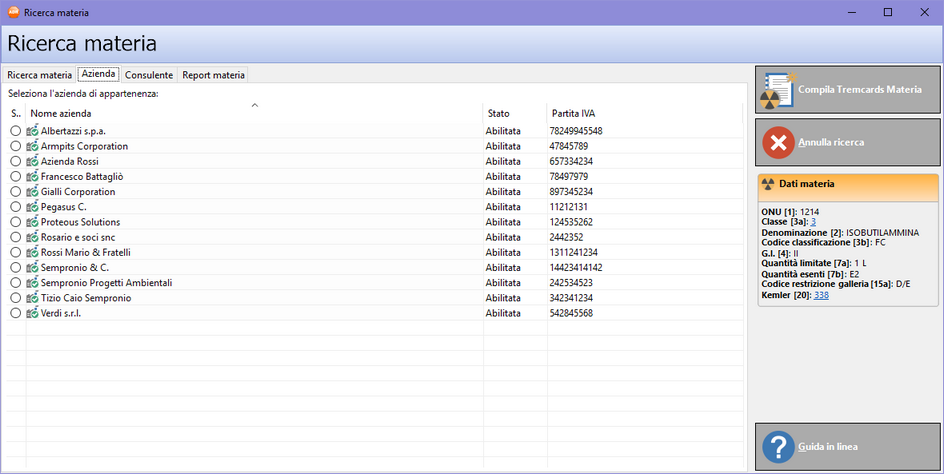944x474 pixels.
Task: Click the company icon next to Albertazzi s.p.a.
Action: [x=33, y=131]
